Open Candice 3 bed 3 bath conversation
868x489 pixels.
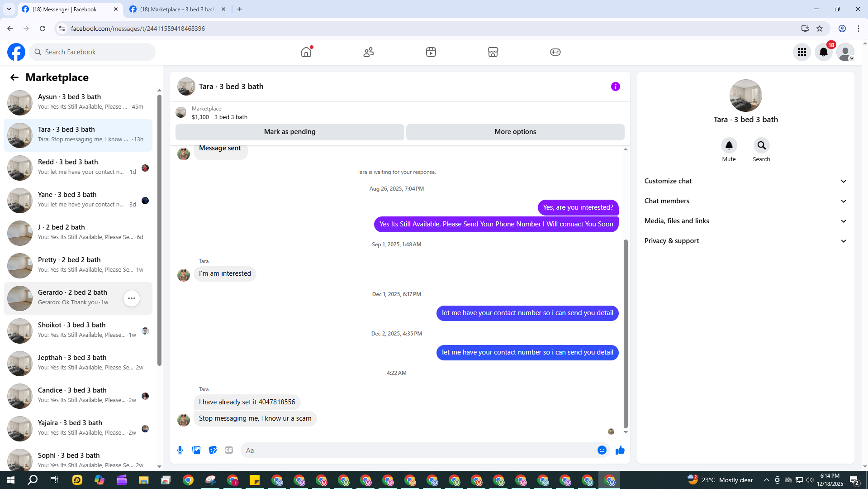[78, 396]
